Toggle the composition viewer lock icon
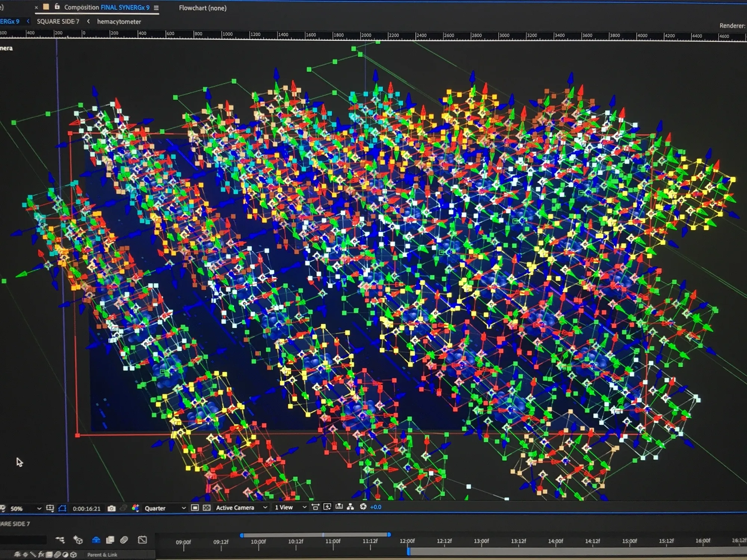 (57, 7)
